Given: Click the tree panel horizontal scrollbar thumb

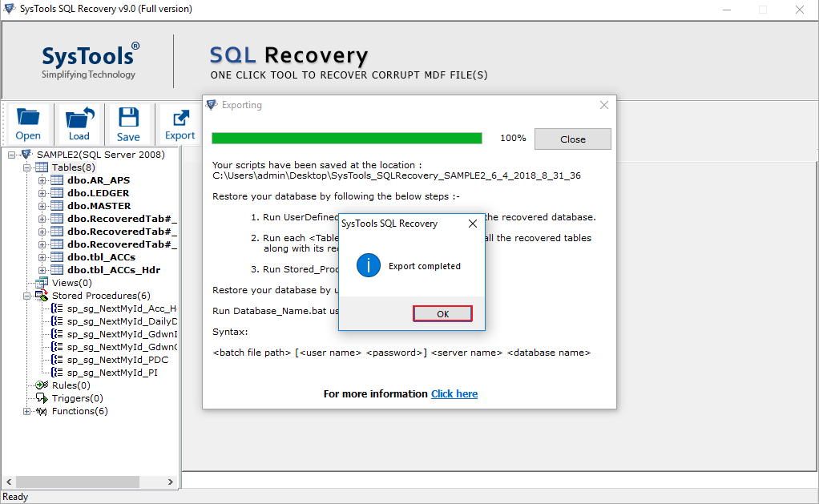Looking at the screenshot, I should tap(77, 482).
